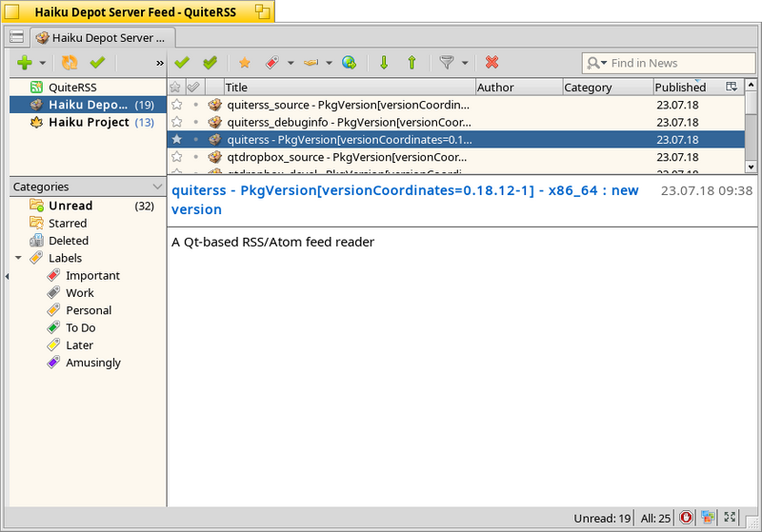This screenshot has width=762, height=532.
Task: Star the qtdropbox_source news item
Action: 177,157
